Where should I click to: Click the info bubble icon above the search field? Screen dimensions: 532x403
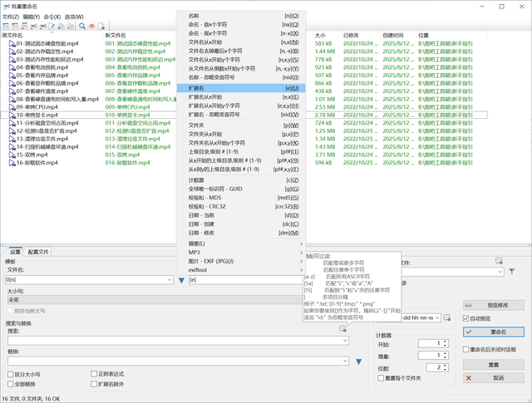coord(342,328)
